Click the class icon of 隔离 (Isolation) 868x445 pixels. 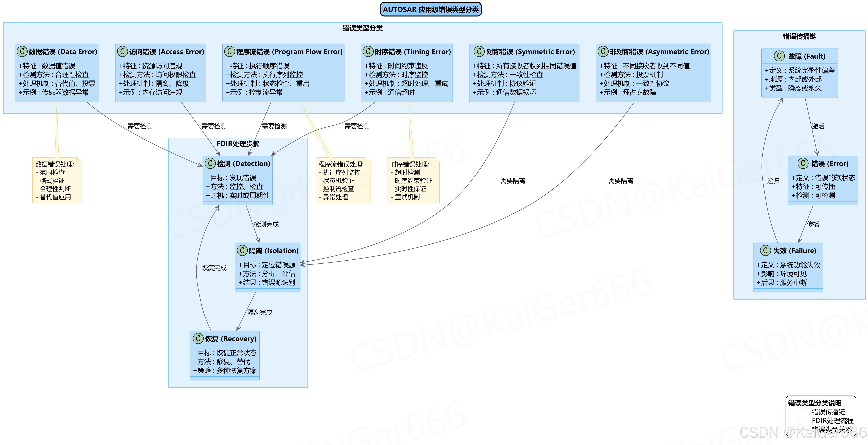click(x=242, y=250)
